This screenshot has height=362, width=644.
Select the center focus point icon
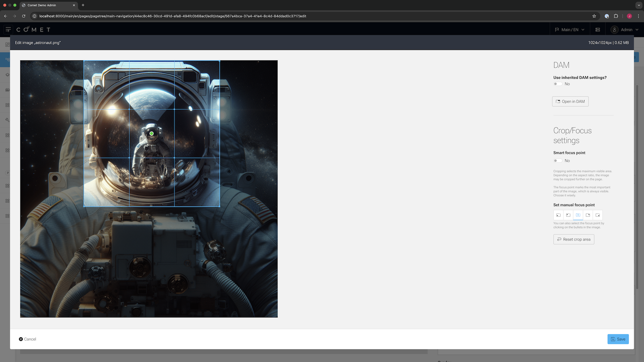[578, 215]
